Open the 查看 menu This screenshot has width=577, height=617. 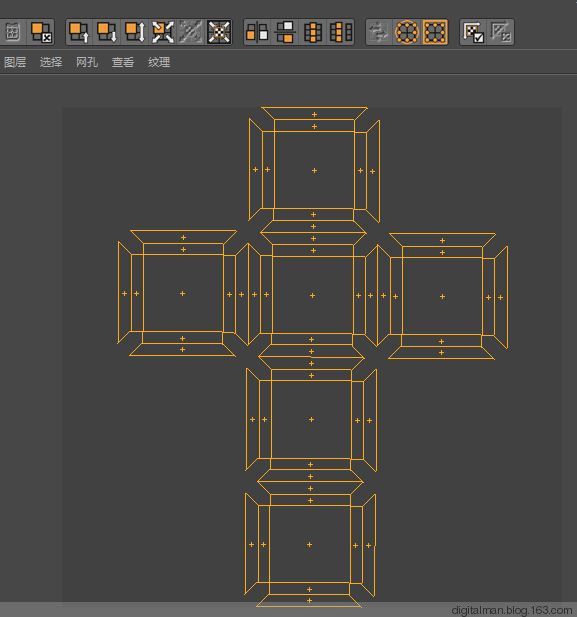tap(123, 62)
